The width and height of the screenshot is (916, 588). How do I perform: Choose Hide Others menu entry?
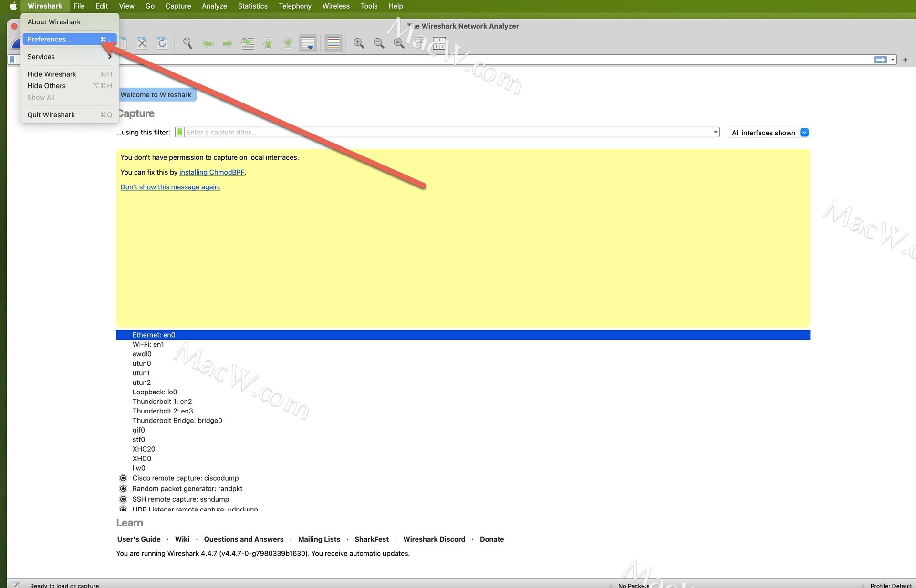[70, 86]
